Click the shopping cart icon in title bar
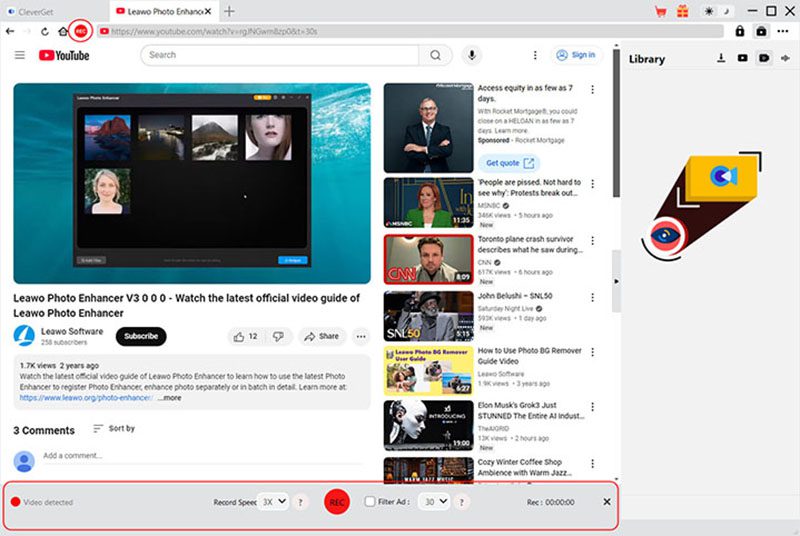 pos(661,11)
